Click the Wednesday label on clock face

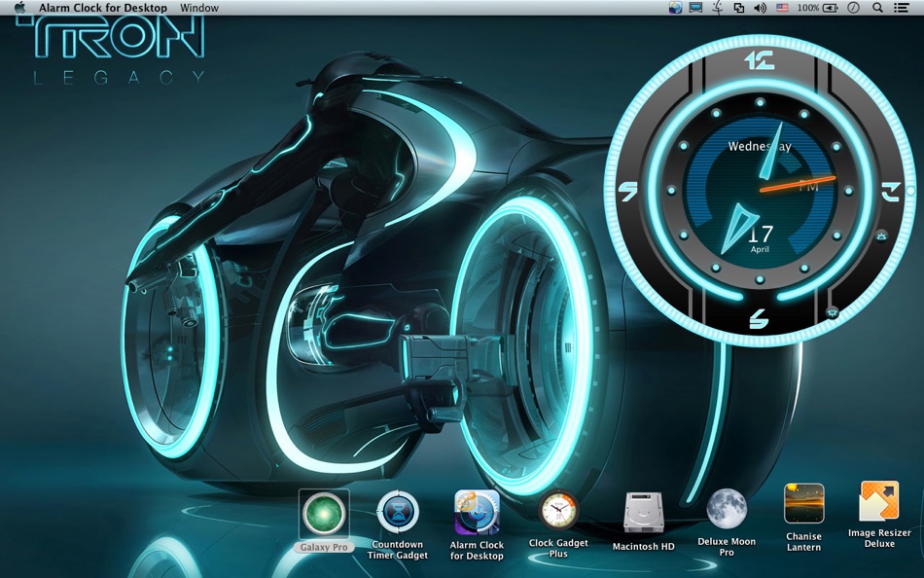[x=760, y=147]
